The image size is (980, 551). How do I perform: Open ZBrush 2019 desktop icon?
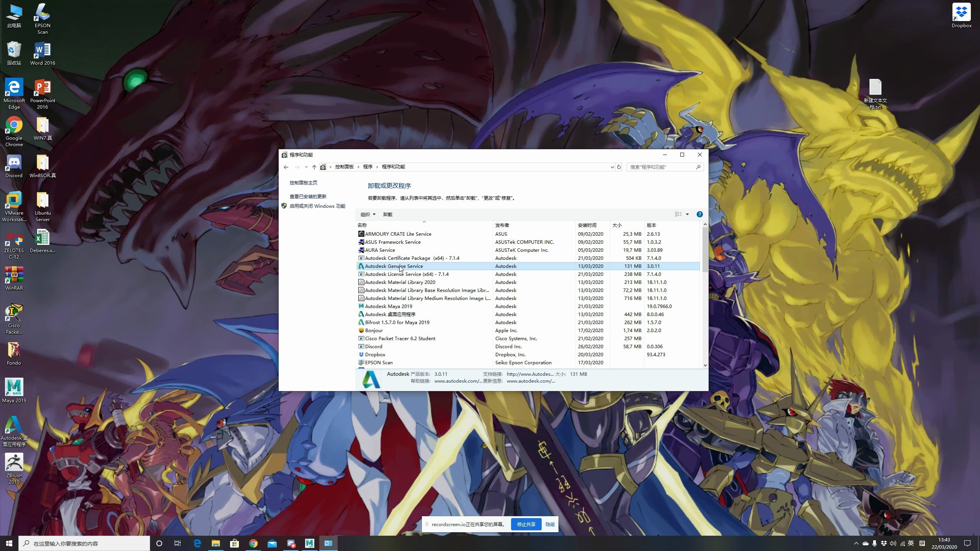[14, 462]
